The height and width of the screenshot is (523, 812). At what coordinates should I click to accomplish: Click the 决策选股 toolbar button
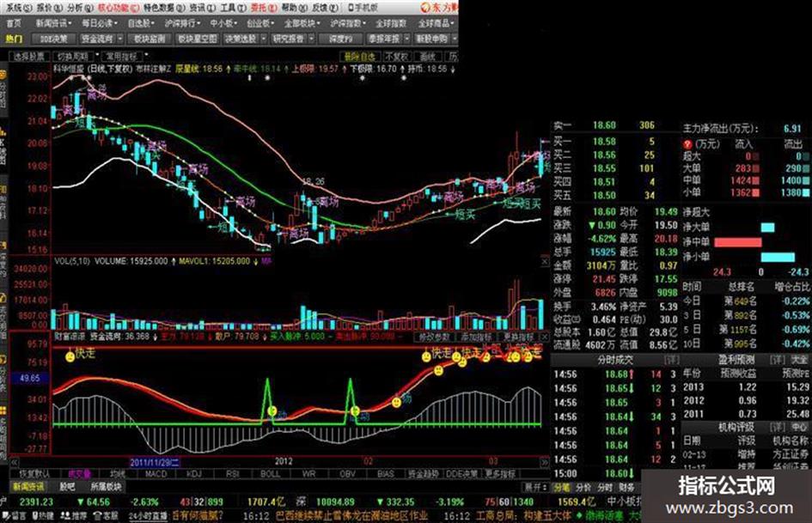[x=241, y=39]
